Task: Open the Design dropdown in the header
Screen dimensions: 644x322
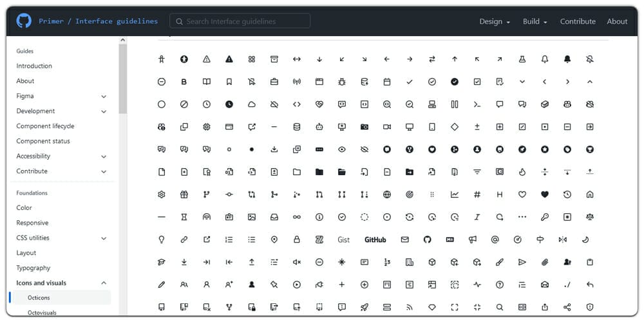Action: click(x=494, y=21)
